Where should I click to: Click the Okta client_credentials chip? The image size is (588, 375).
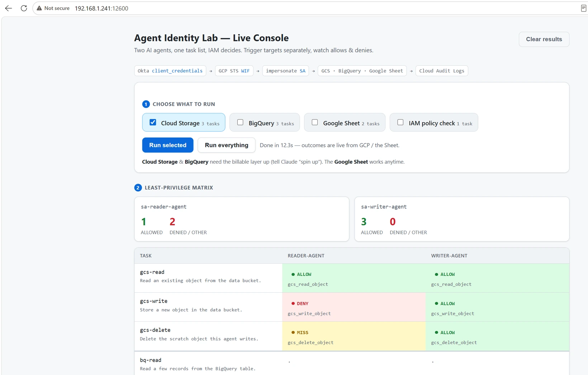[x=170, y=71]
